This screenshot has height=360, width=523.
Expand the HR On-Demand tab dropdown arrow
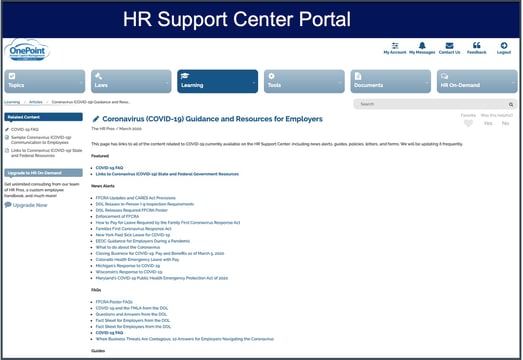(513, 82)
